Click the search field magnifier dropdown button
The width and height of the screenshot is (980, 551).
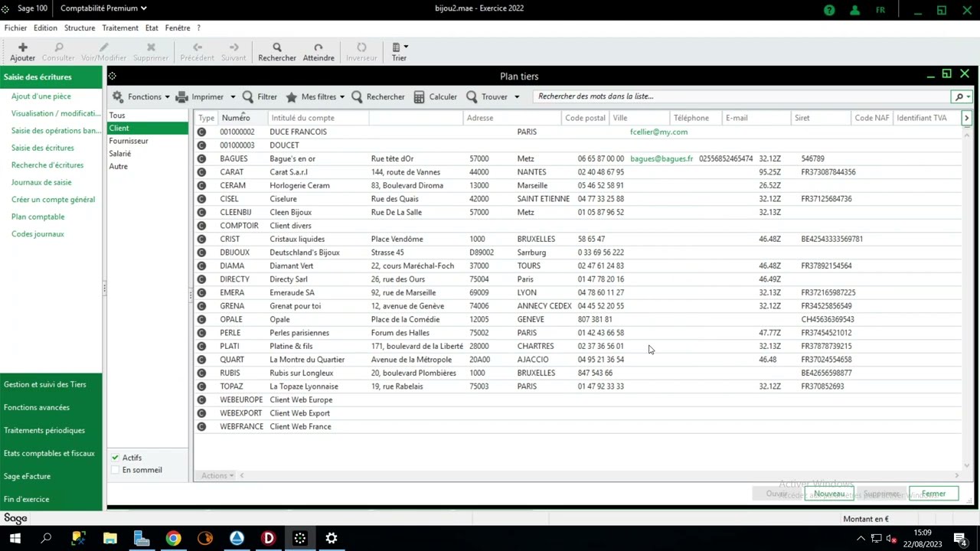[x=961, y=96]
